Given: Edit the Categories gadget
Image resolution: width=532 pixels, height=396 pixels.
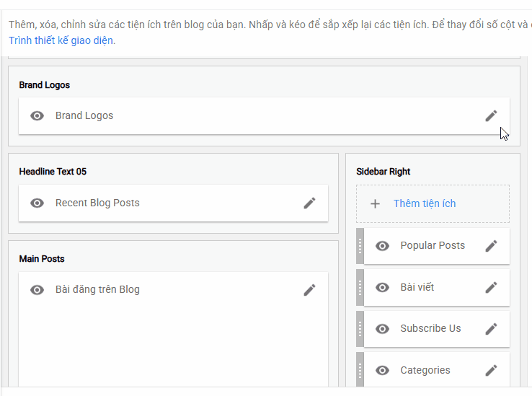Looking at the screenshot, I should tap(491, 370).
